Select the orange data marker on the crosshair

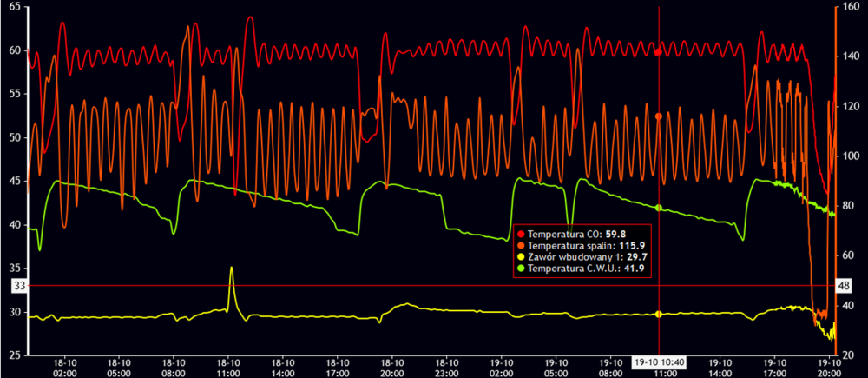pyautogui.click(x=659, y=116)
